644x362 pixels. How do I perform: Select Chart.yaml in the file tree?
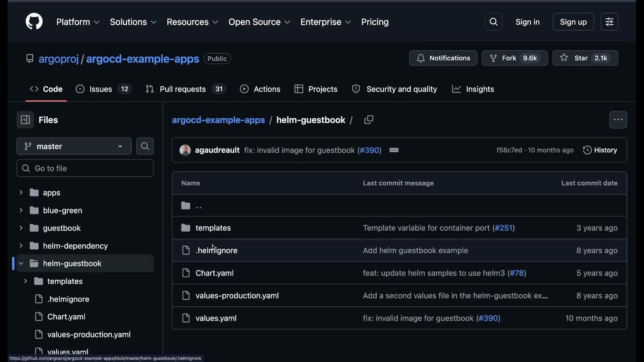click(x=66, y=317)
